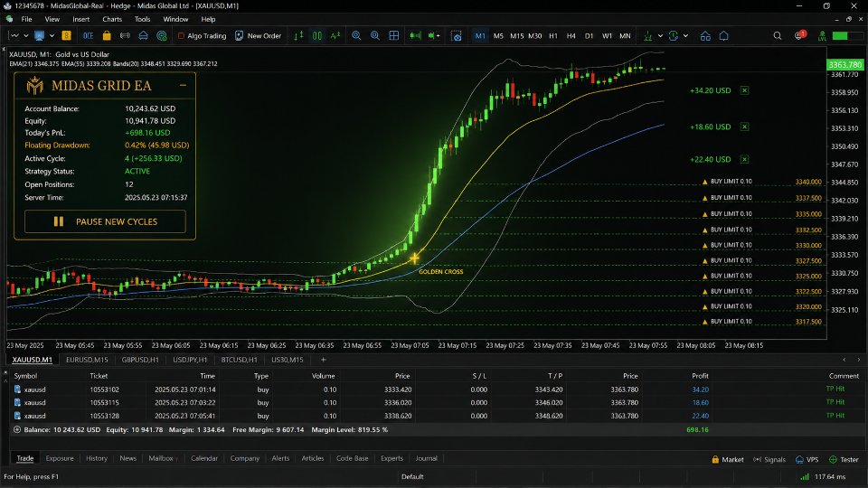Select the MN timeframe
868x488 pixels.
click(625, 35)
